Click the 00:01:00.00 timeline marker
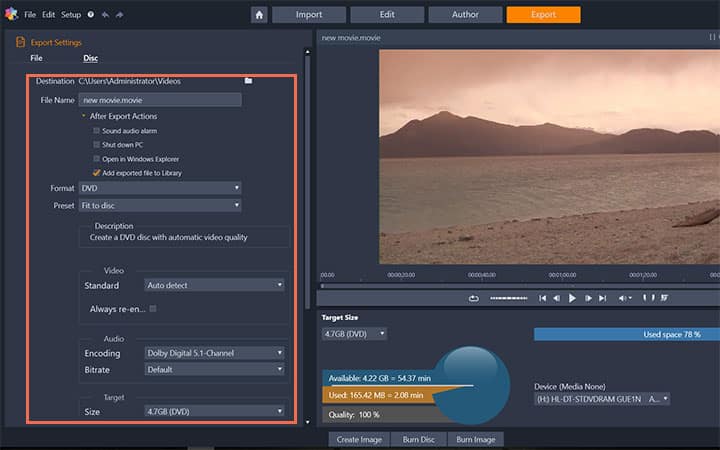The width and height of the screenshot is (720, 450). coord(562,275)
